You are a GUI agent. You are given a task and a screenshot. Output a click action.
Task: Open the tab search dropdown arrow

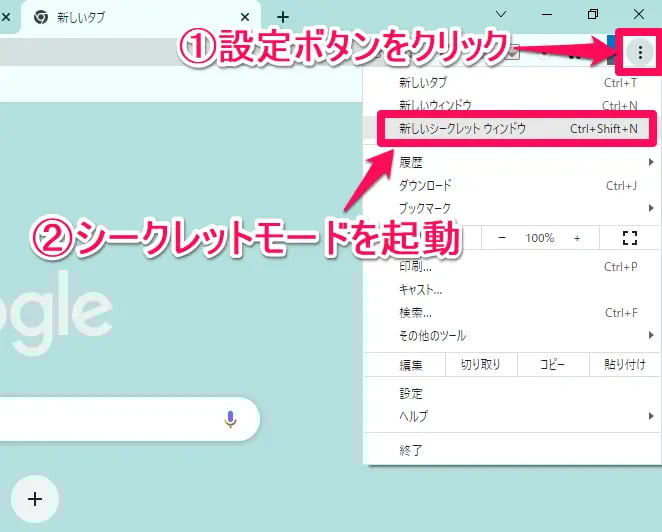click(501, 14)
